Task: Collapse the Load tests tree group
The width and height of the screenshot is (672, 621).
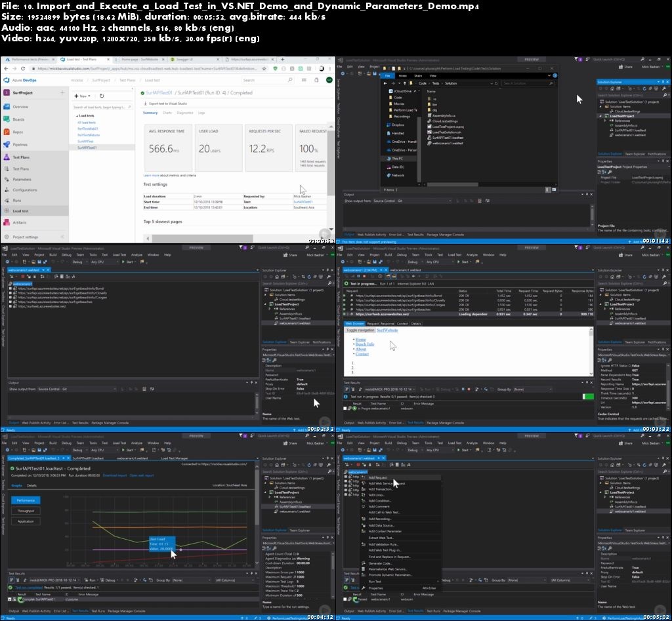Action: (76, 115)
